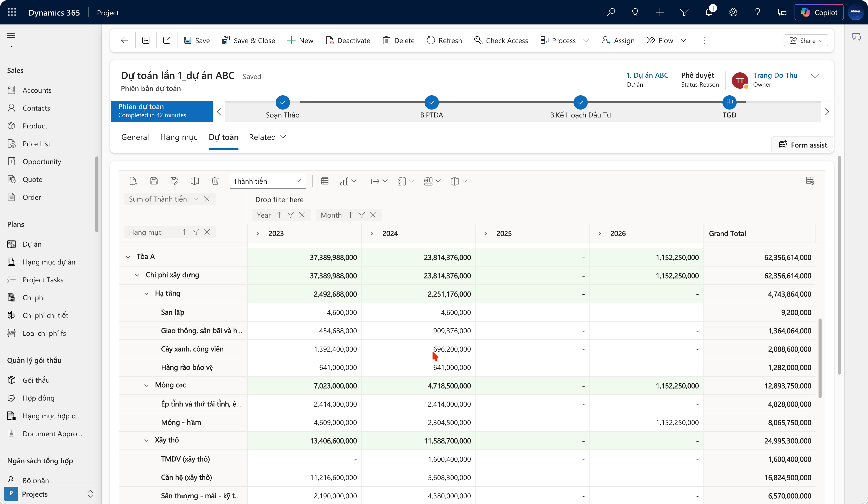
Task: Open the 1. Dự án ABC link
Action: [x=647, y=75]
